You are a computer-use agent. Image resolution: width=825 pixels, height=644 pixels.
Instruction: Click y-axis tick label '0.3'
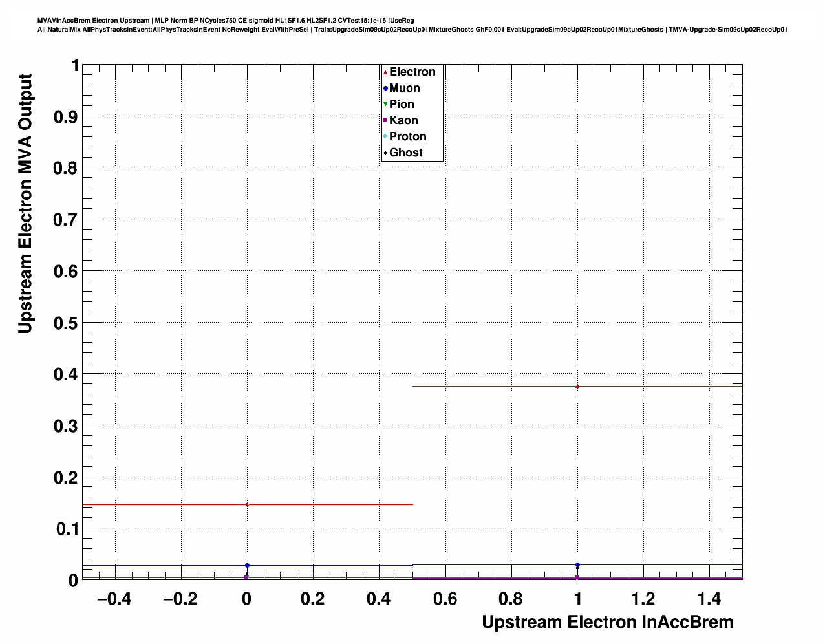point(67,426)
